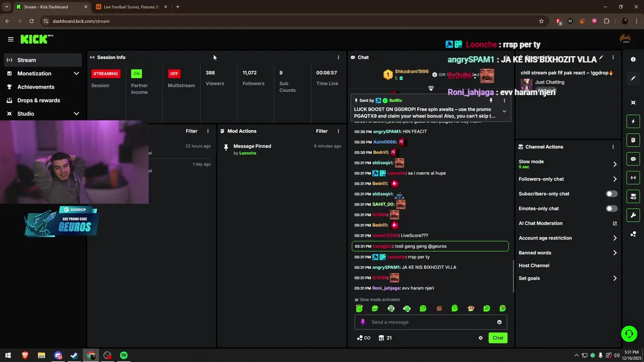Expand the pinned message chevron
This screenshot has height=362, width=644.
tap(504, 111)
